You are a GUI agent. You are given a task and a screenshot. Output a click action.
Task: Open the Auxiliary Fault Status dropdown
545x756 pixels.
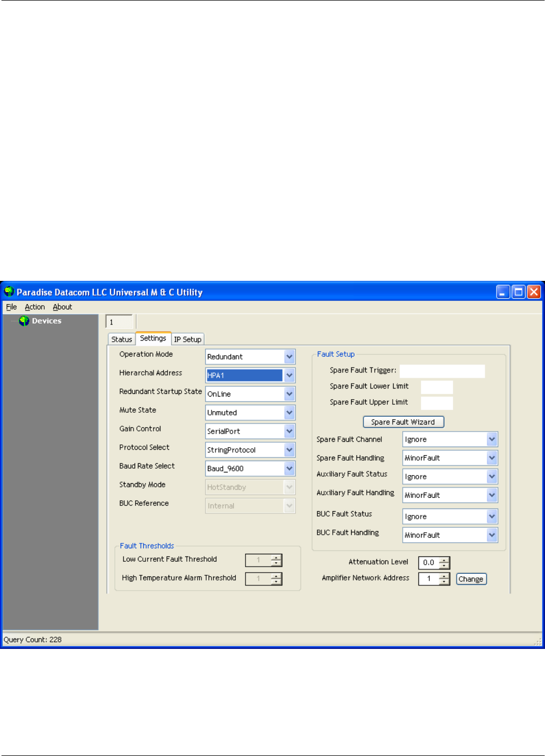(492, 476)
